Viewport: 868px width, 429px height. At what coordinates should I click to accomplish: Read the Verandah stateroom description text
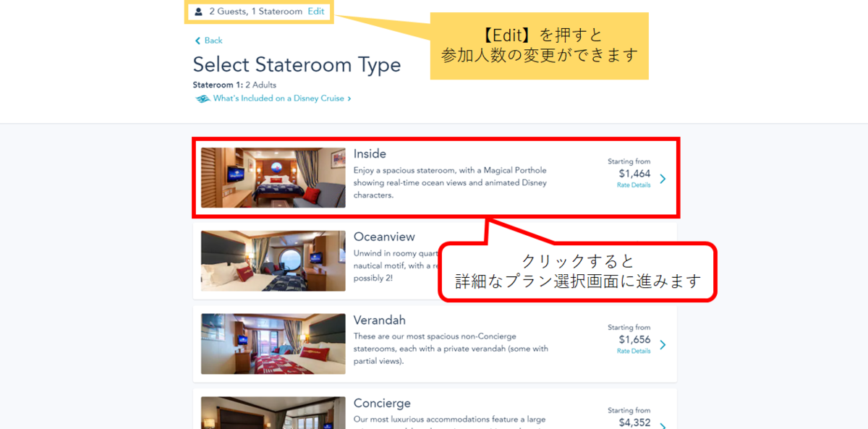pyautogui.click(x=451, y=349)
